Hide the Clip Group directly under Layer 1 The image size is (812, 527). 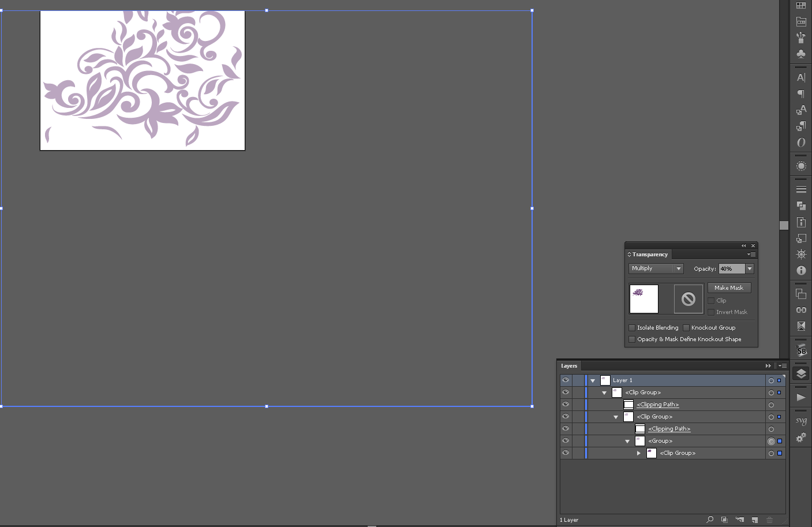566,392
